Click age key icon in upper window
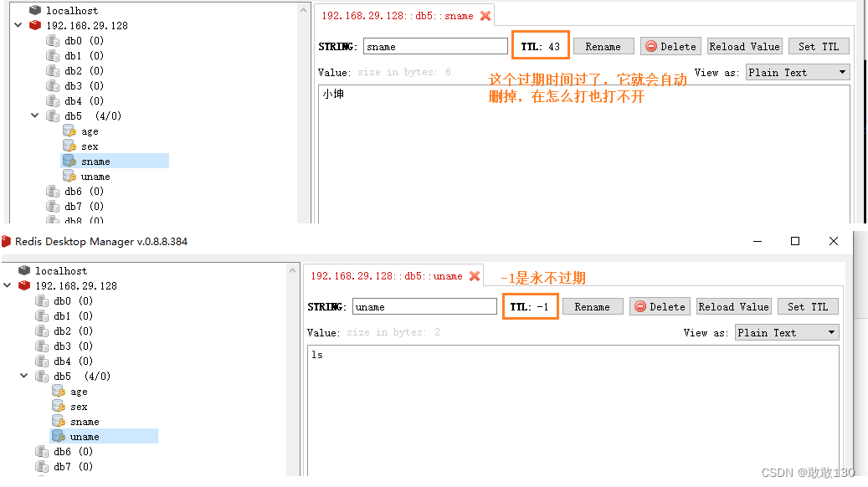 69,131
